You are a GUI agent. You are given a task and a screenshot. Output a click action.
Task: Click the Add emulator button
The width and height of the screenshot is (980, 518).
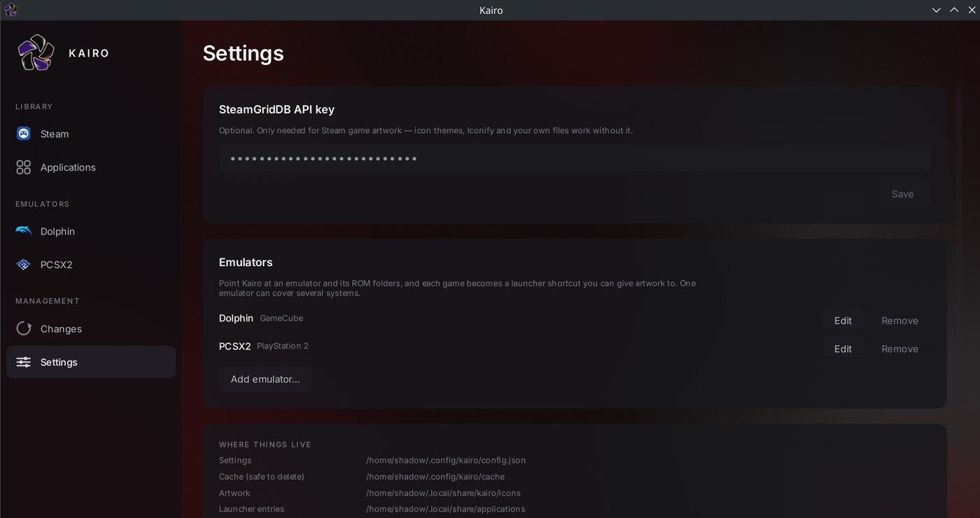click(x=265, y=379)
